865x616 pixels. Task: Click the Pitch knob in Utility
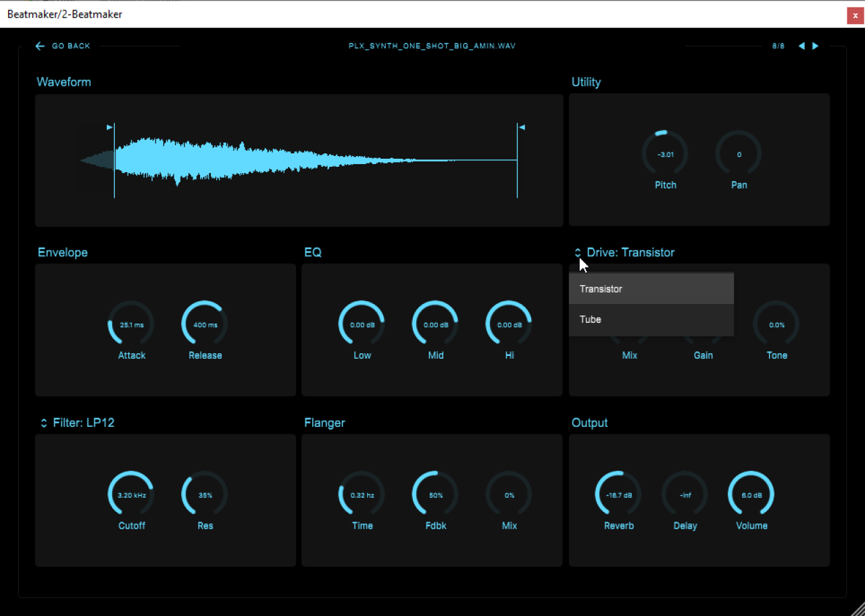(665, 154)
